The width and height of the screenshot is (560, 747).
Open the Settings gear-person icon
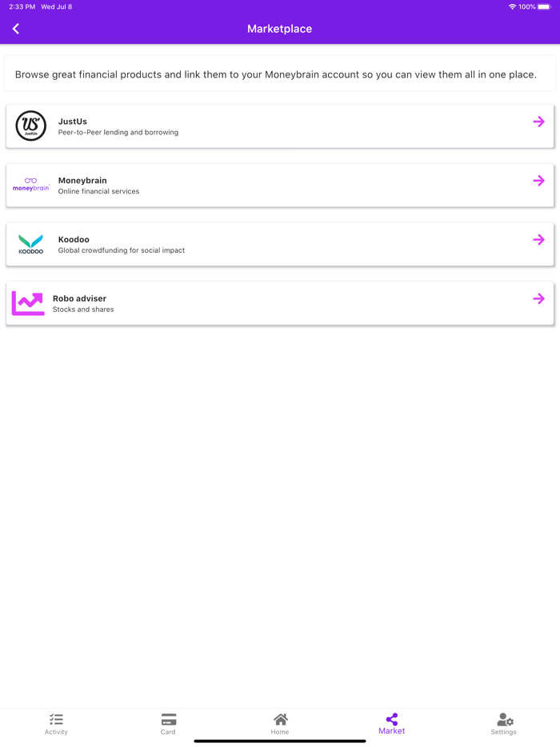pyautogui.click(x=503, y=718)
